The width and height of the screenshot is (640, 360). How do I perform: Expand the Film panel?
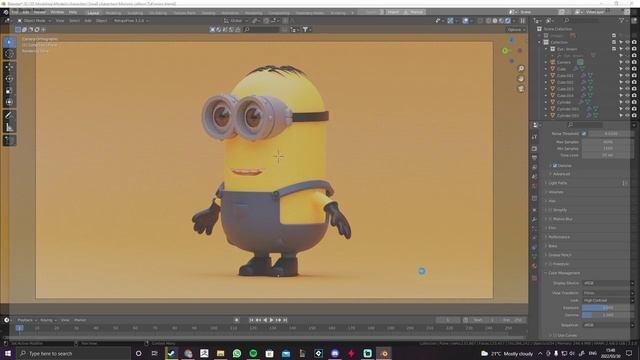pyautogui.click(x=552, y=228)
